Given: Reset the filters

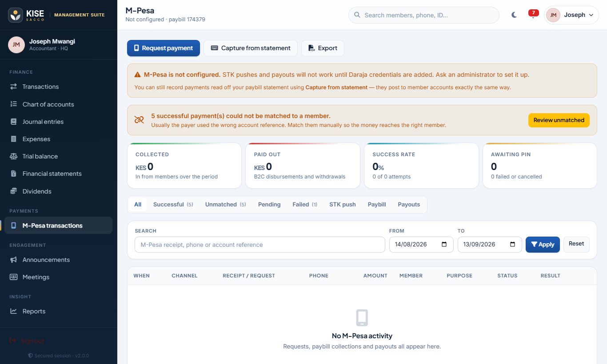Looking at the screenshot, I should tap(576, 245).
